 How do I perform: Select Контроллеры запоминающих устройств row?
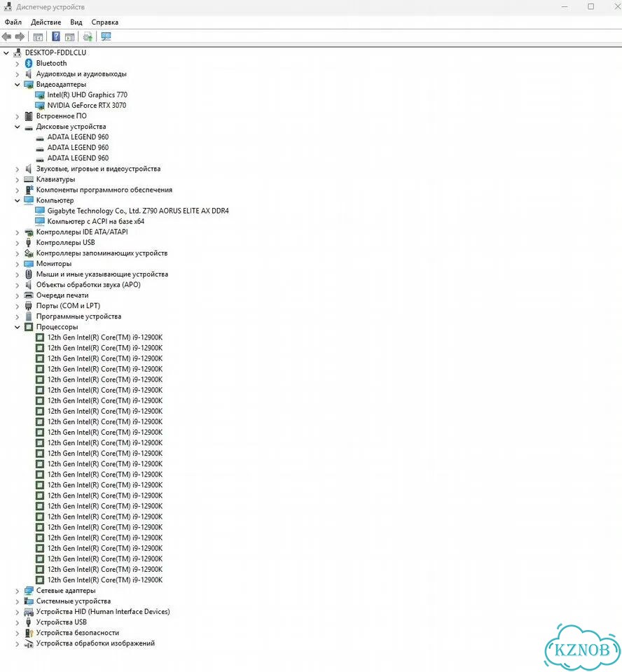[x=102, y=253]
